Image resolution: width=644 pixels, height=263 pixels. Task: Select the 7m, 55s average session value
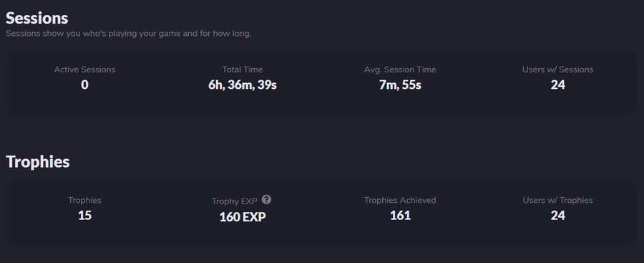pyautogui.click(x=400, y=85)
